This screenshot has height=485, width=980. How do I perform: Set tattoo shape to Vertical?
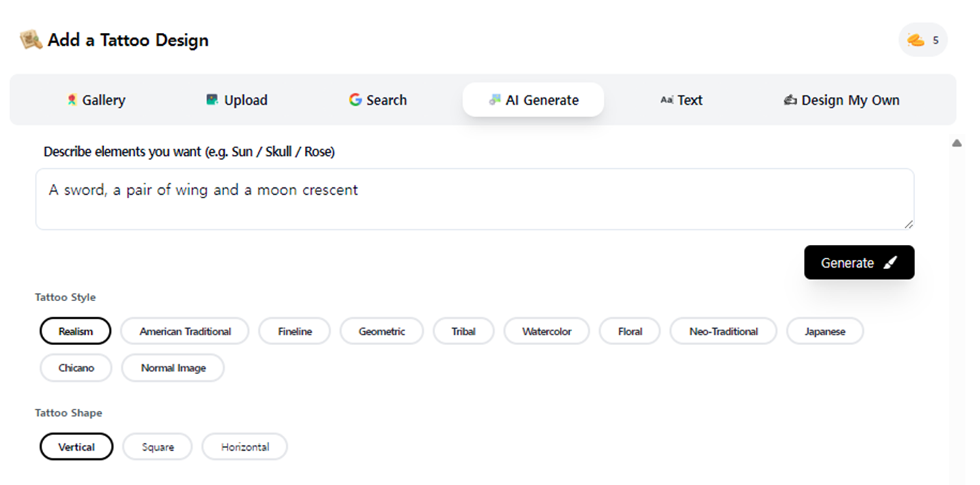(77, 447)
